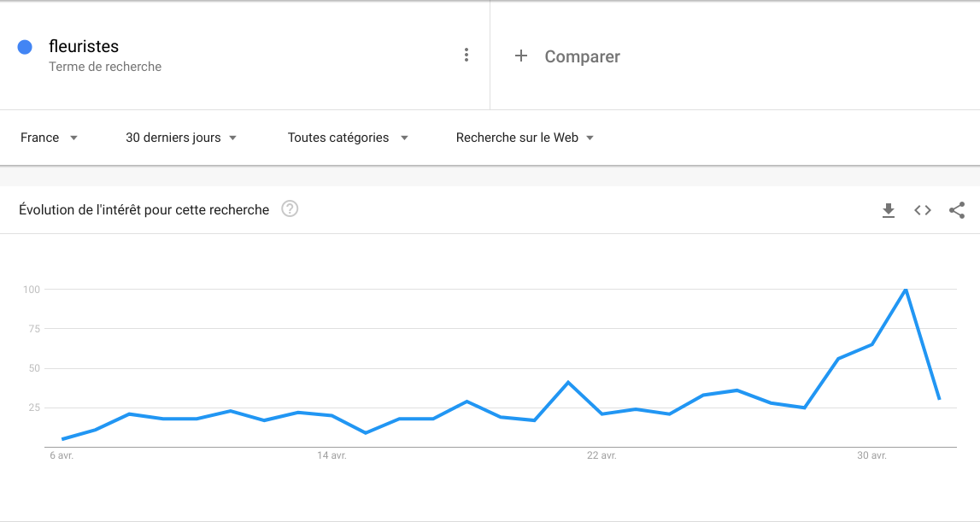Select the 22 avr. axis date label

click(601, 456)
